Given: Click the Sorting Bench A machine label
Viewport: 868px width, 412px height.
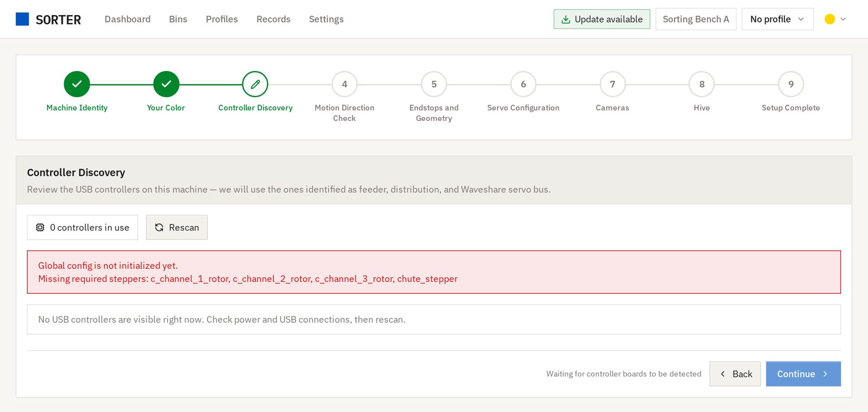Looking at the screenshot, I should click(x=695, y=19).
